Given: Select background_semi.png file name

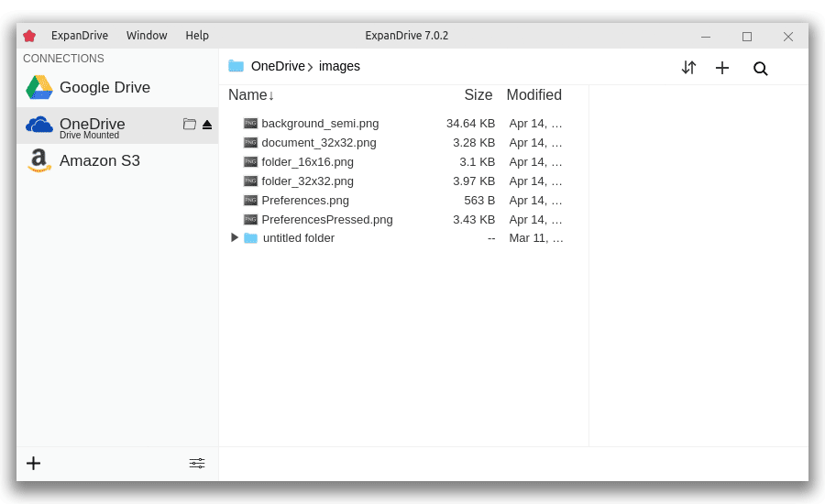Looking at the screenshot, I should [320, 124].
